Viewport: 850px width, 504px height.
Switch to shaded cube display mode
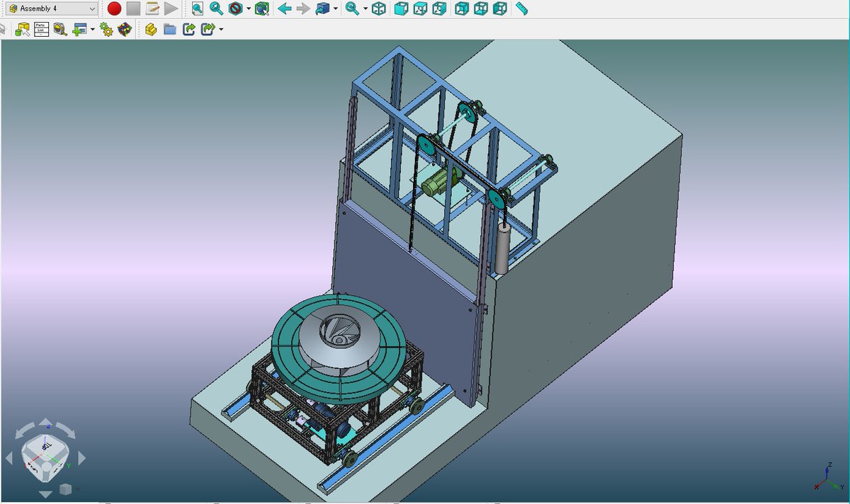401,8
